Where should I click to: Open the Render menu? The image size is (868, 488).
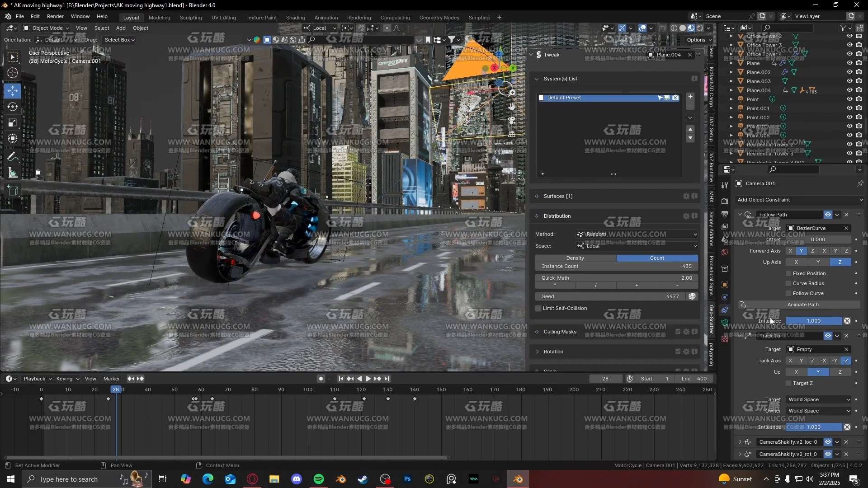tap(55, 16)
